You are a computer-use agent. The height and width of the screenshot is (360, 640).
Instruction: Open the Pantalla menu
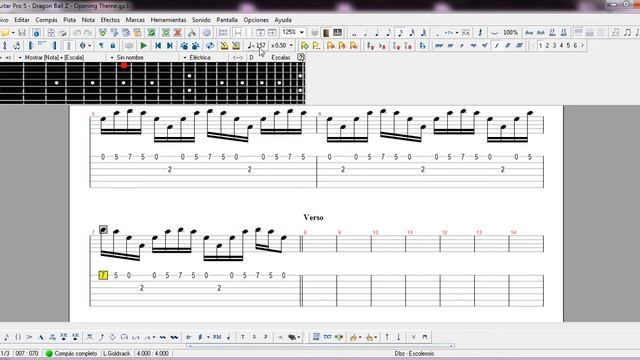pyautogui.click(x=227, y=20)
